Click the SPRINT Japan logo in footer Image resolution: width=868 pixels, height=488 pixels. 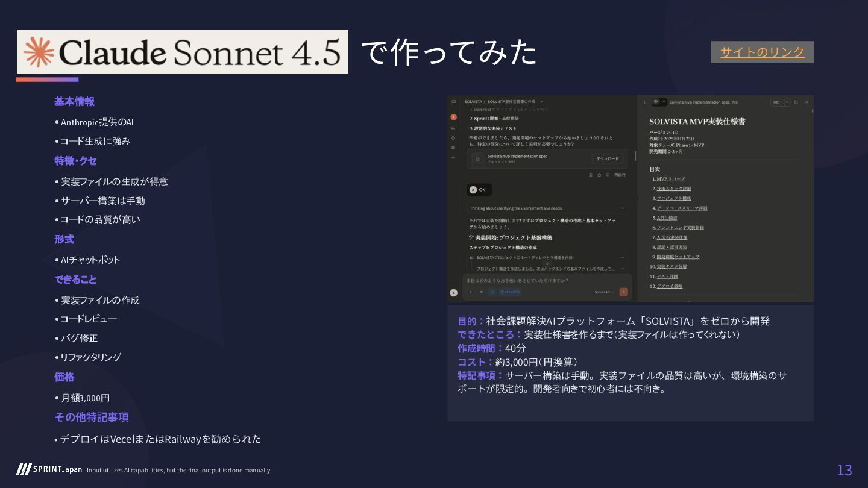coord(49,469)
